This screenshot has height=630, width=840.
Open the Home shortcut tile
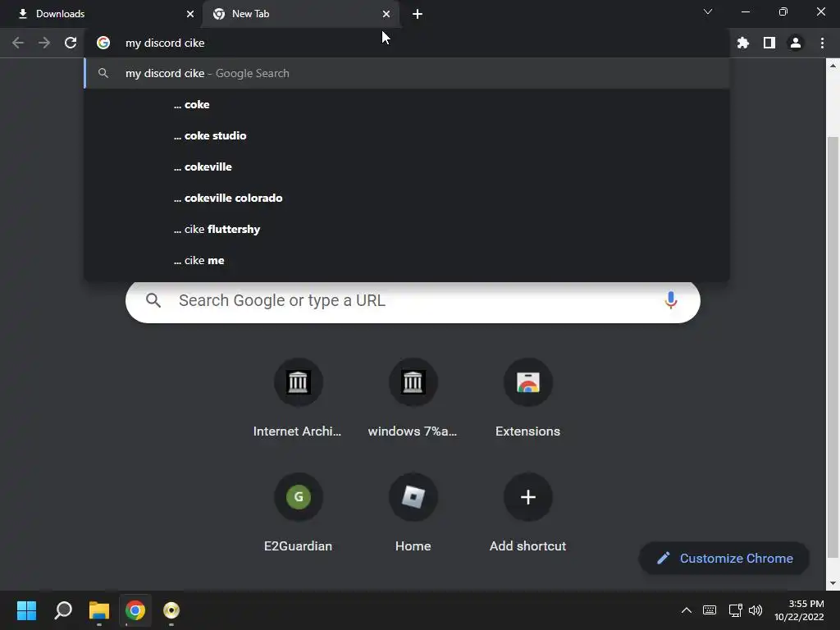click(413, 513)
